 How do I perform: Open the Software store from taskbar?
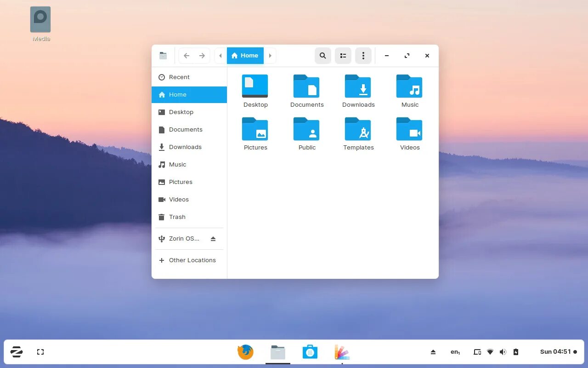(x=310, y=352)
